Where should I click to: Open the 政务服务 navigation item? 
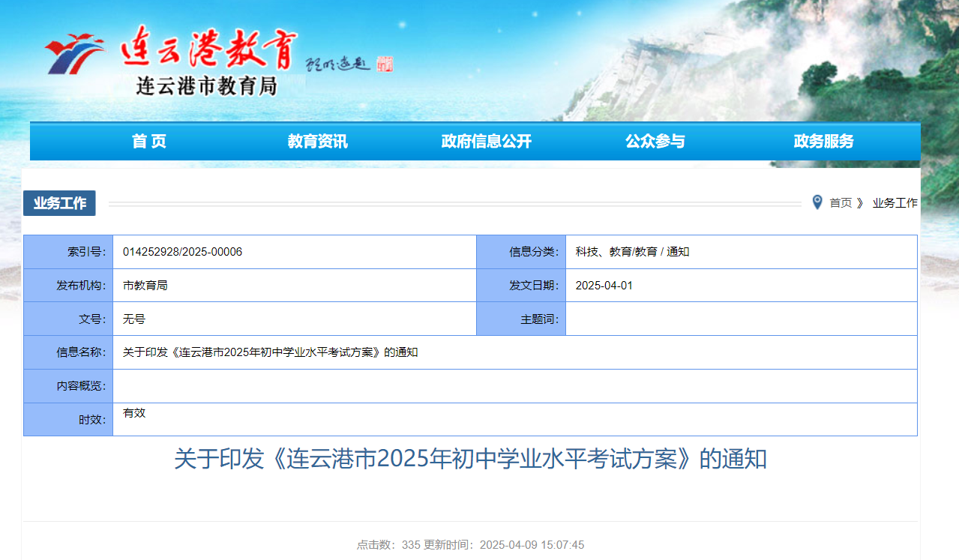pos(823,142)
